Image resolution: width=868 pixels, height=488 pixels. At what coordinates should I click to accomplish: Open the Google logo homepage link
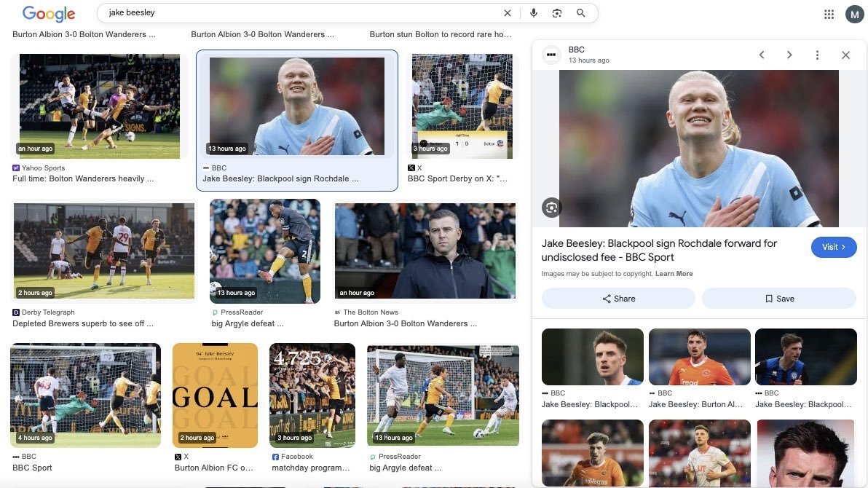[x=49, y=13]
